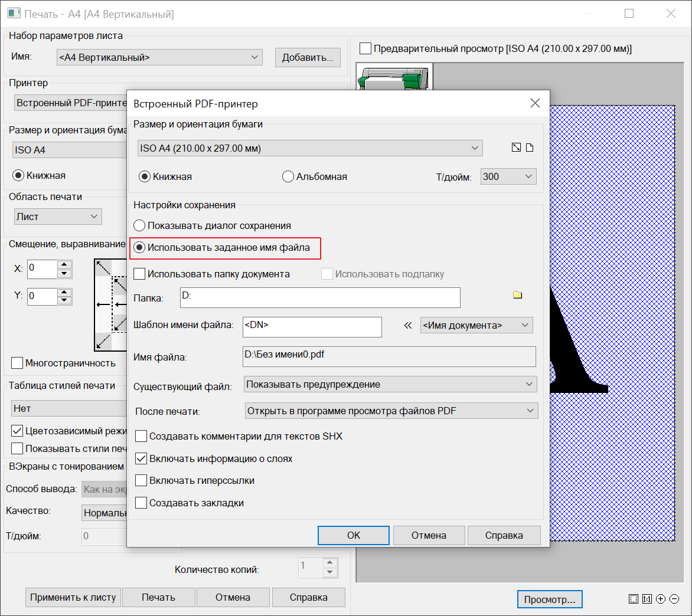Image resolution: width=692 pixels, height=616 pixels.
Task: Uncheck Включать информацию о слоях
Action: (x=141, y=458)
